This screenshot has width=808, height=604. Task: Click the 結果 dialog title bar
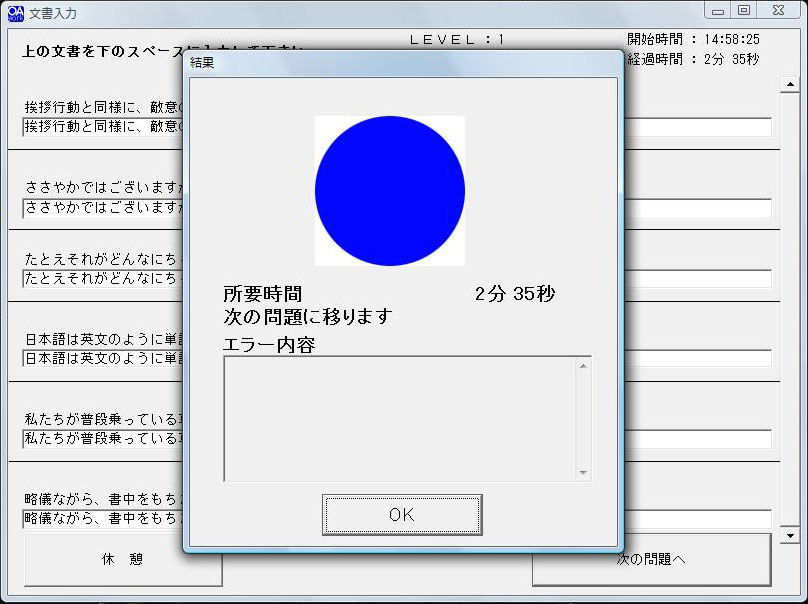[x=403, y=63]
